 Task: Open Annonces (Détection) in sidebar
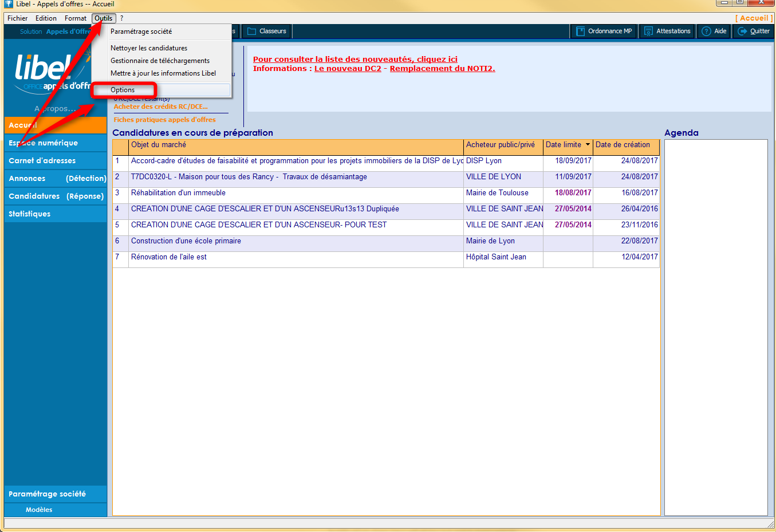tap(56, 178)
